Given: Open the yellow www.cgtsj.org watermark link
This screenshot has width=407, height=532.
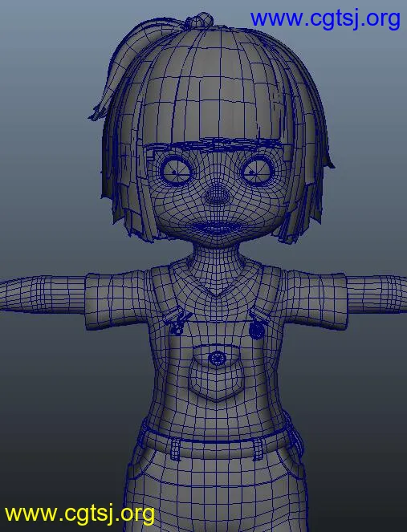Looking at the screenshot, I should coord(79,514).
